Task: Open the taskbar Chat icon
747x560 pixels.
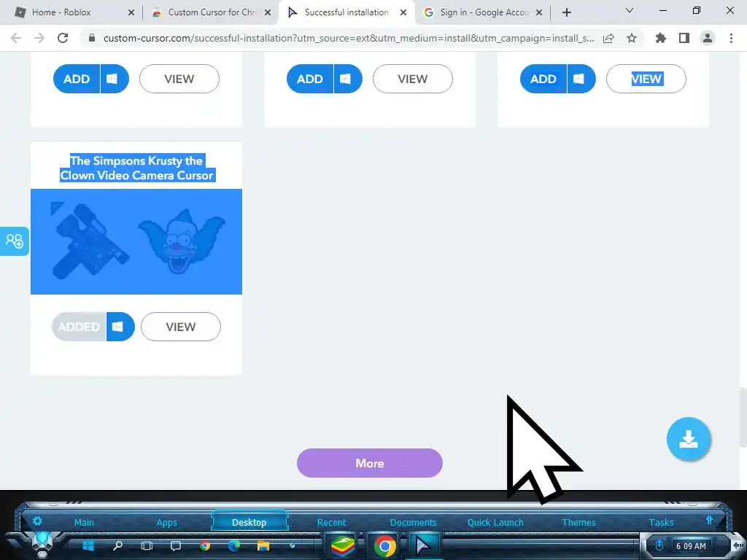Action: click(x=176, y=545)
